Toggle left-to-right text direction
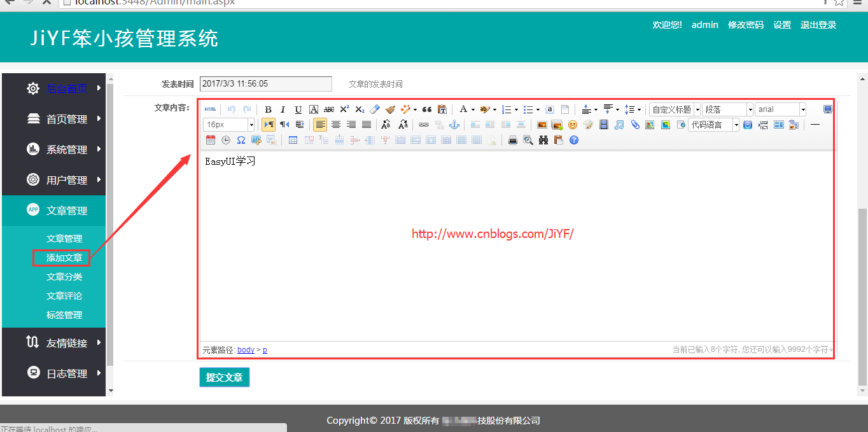 point(269,125)
